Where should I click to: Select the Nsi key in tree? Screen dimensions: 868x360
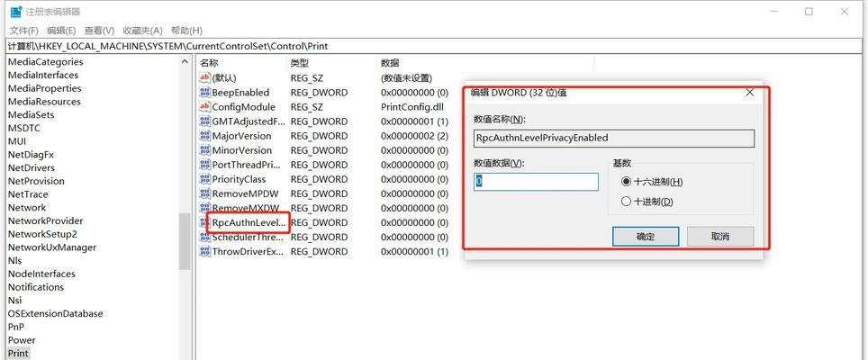(x=15, y=301)
